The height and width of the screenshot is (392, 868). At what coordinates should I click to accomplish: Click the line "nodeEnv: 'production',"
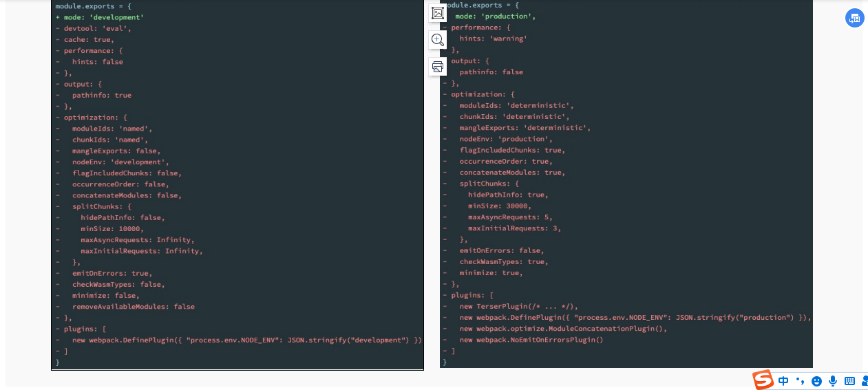point(506,138)
